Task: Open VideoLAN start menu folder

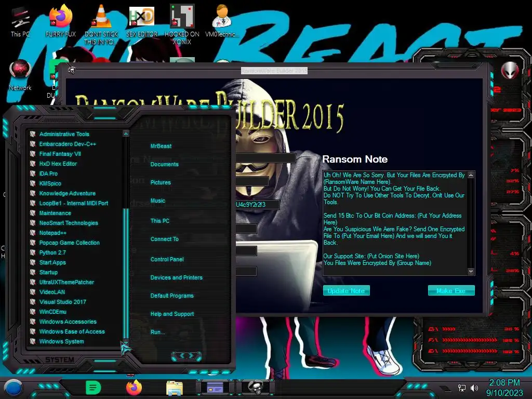Action: tap(52, 292)
